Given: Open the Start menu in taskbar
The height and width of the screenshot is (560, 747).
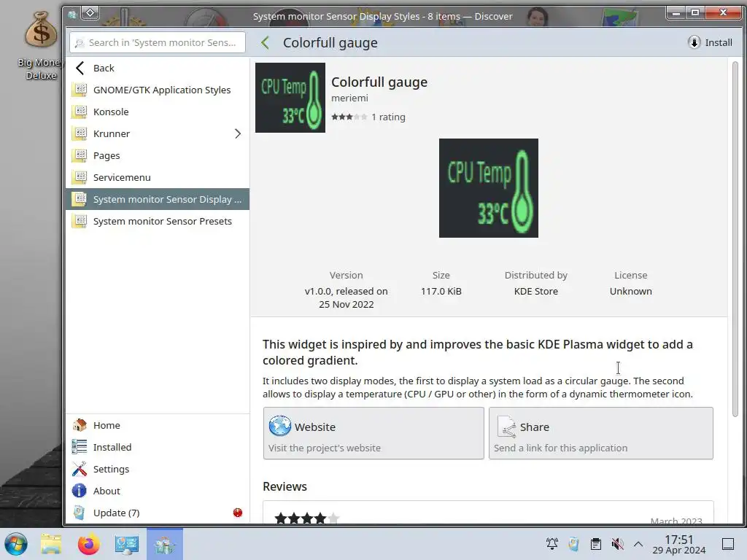Looking at the screenshot, I should click(16, 544).
